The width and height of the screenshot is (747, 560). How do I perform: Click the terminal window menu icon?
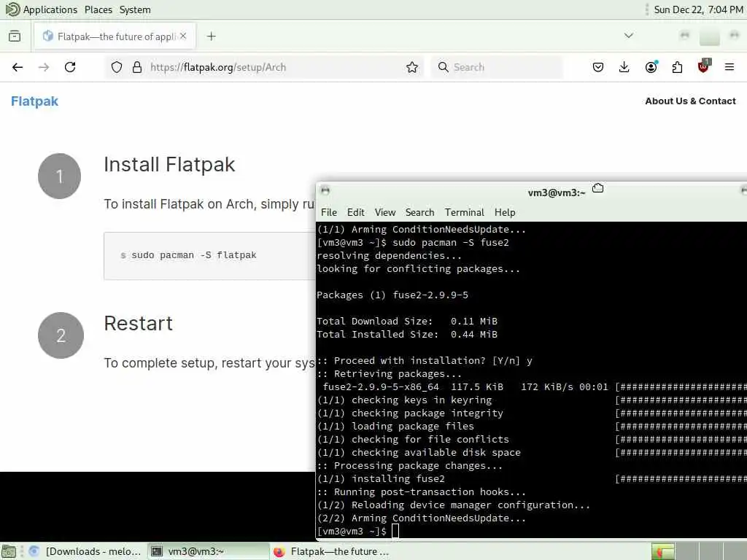[x=325, y=191]
